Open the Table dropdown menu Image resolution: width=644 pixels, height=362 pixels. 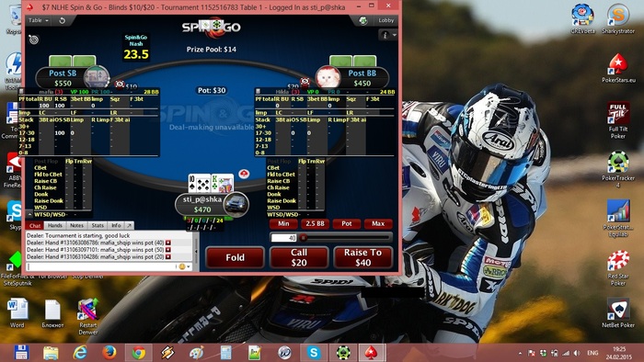(39, 20)
